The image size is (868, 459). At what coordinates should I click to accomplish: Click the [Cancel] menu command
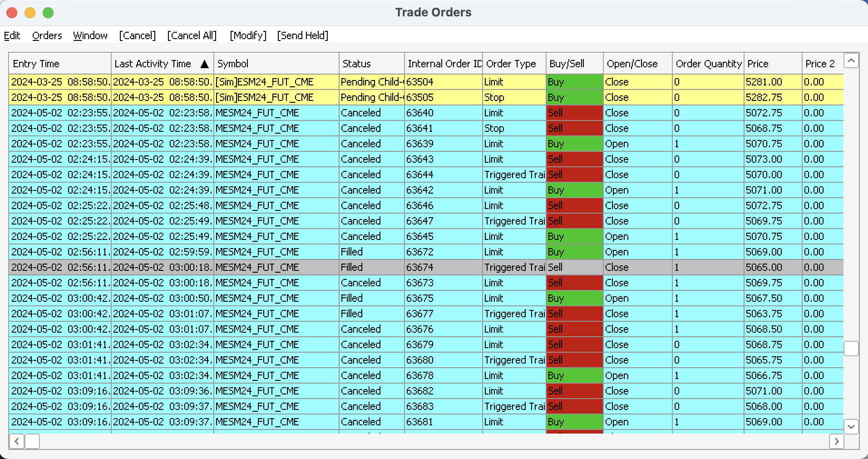(x=138, y=35)
